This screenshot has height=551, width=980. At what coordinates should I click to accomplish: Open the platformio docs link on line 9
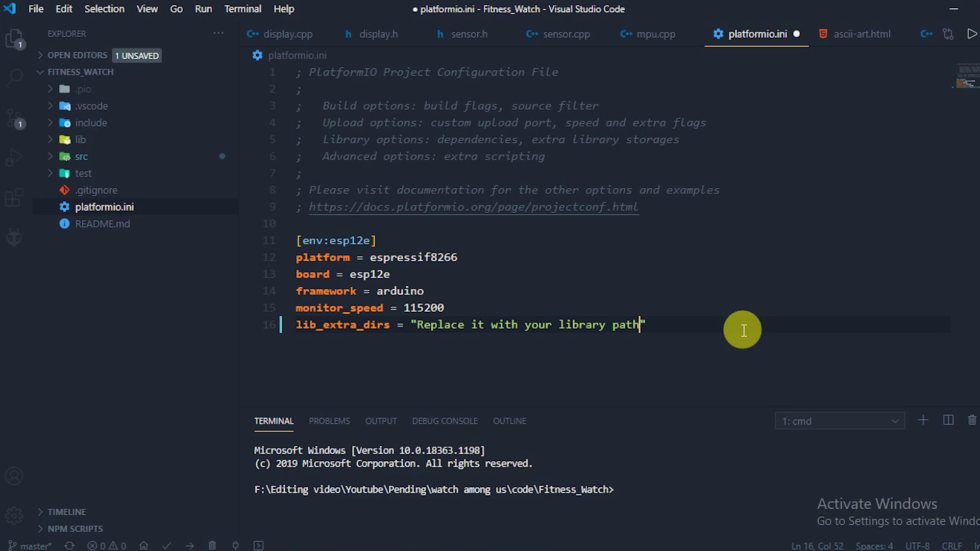473,207
